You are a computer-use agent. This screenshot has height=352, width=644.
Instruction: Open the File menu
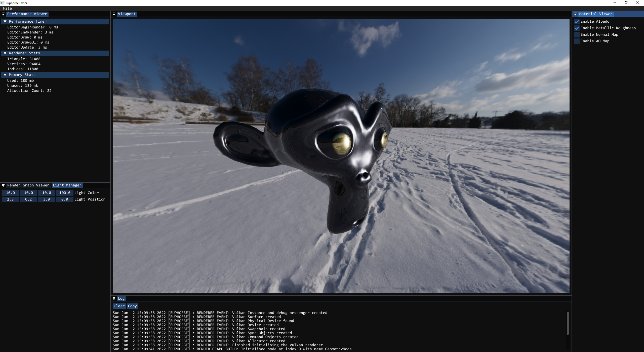[x=7, y=8]
